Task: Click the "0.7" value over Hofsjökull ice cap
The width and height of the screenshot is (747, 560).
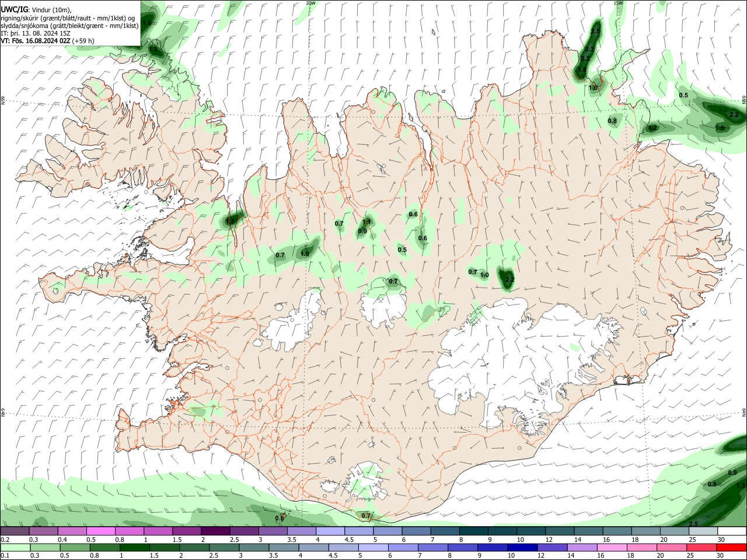Action: (x=393, y=281)
